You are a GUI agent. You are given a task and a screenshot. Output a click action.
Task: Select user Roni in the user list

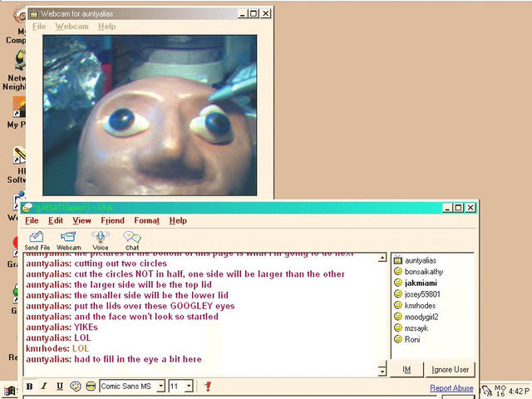[x=412, y=339]
